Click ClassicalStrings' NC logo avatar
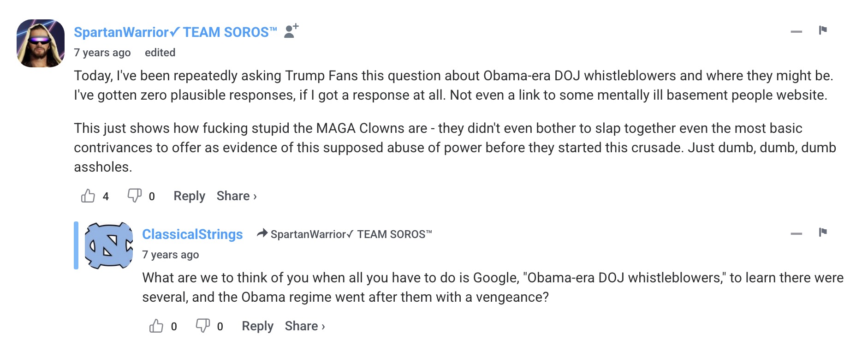Screen dimensions: 868x346 pos(109,245)
